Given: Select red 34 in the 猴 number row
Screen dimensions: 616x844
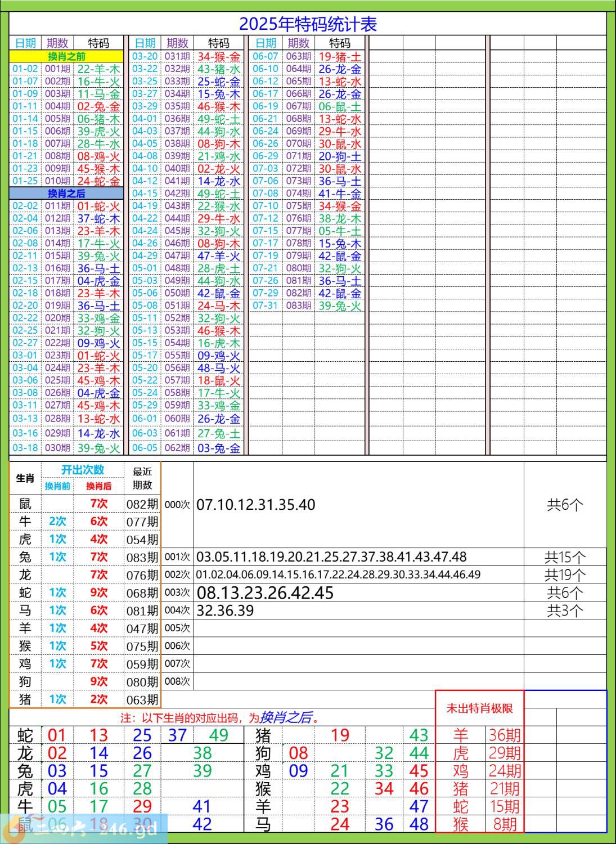Looking at the screenshot, I should (x=384, y=788).
